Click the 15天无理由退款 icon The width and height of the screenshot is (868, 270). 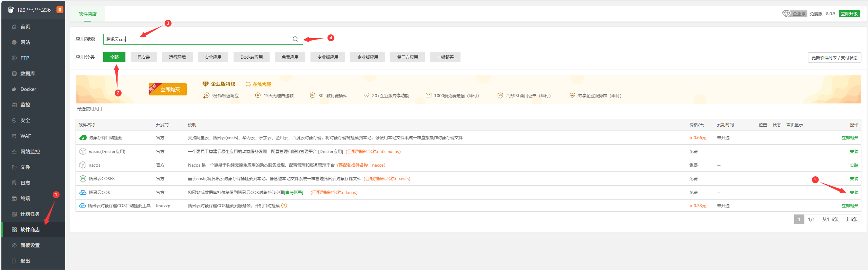pos(258,95)
